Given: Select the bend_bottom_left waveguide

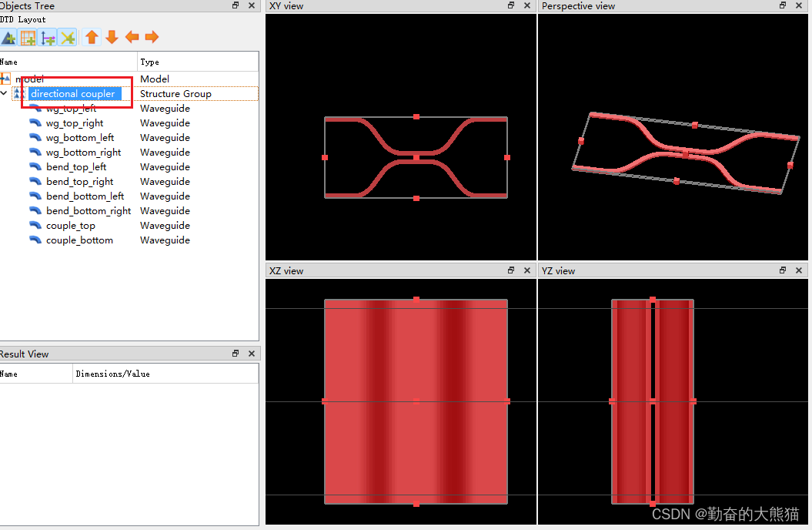Looking at the screenshot, I should tap(85, 196).
